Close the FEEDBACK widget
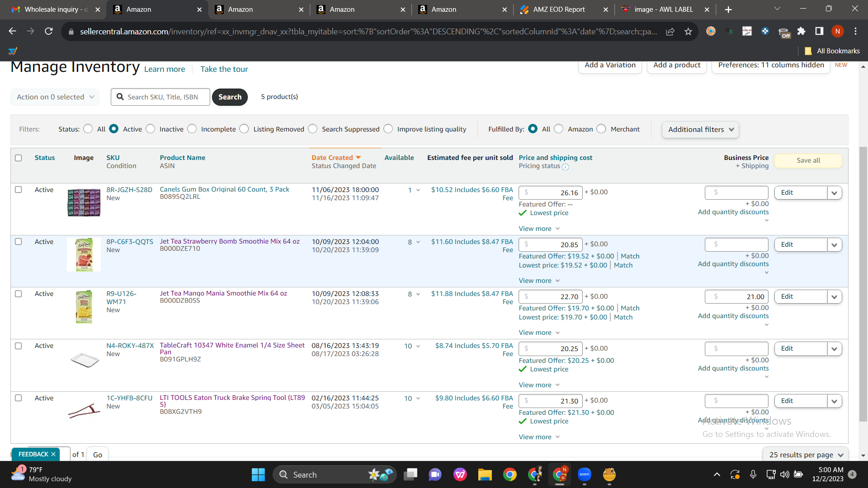Screen dimensions: 868x488 click(x=53, y=454)
